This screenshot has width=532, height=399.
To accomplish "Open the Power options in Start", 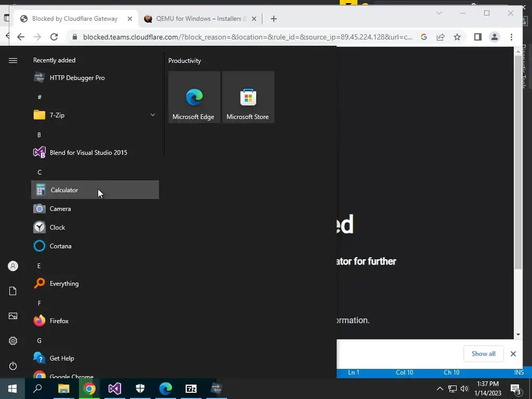I will coord(13,366).
